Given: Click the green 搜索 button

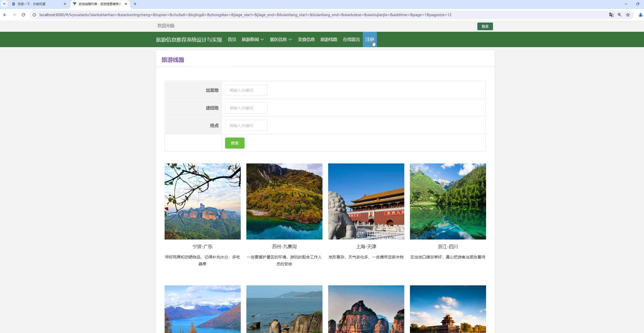Looking at the screenshot, I should 235,143.
